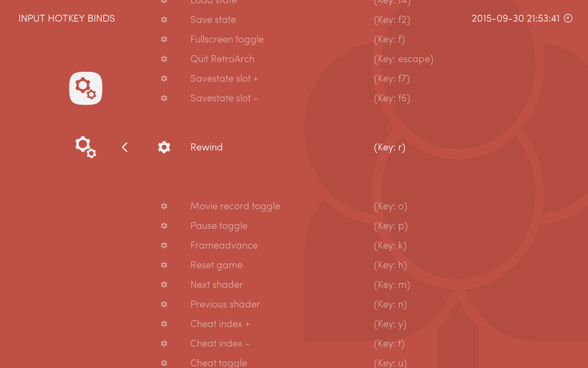Click the gear icon beside Pause toggle
The width and height of the screenshot is (588, 368).
tap(164, 226)
